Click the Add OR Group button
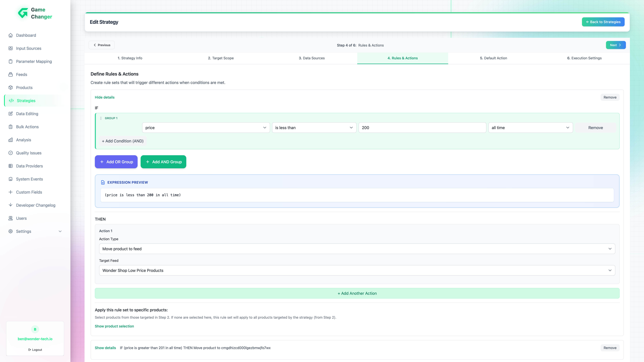The image size is (644, 362). 116,162
